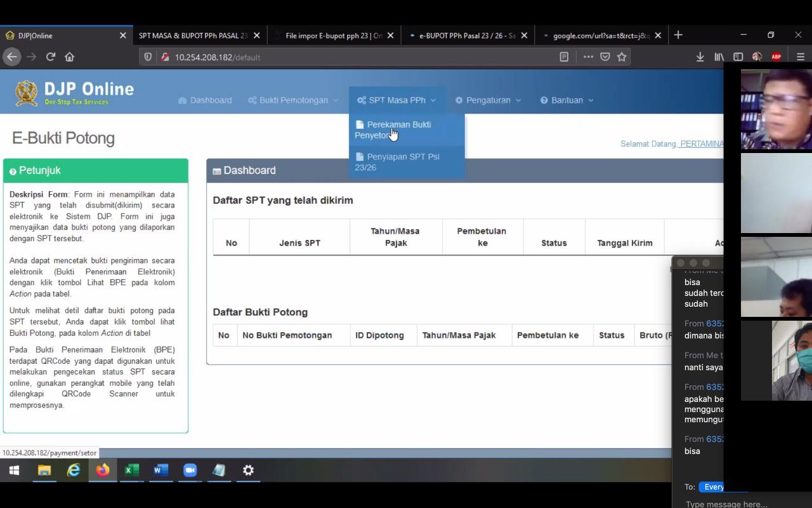The height and width of the screenshot is (508, 812).
Task: Click the bookmark star icon in address bar
Action: (622, 57)
